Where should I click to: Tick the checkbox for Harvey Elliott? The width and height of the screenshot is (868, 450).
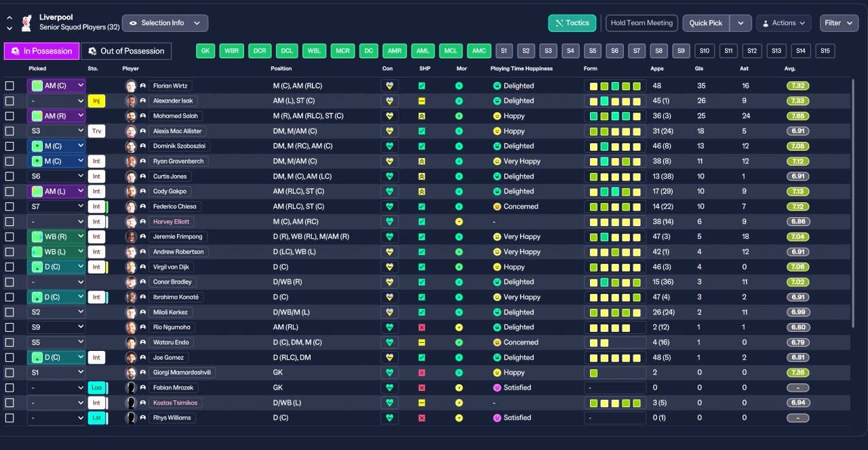coord(9,222)
